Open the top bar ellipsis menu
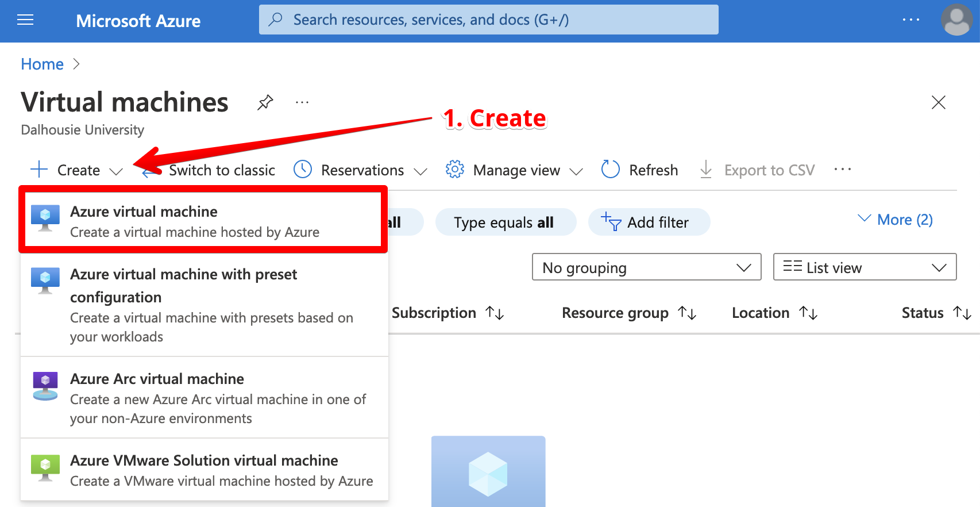Screen dimensions: 980x507 click(910, 20)
